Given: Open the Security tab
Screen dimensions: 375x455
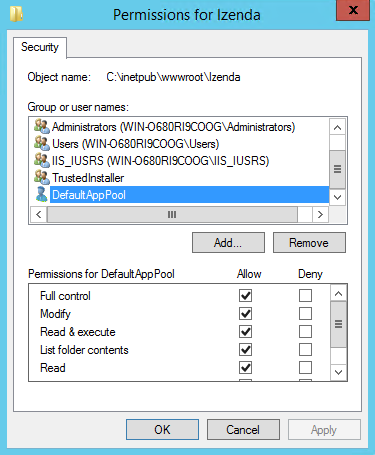Looking at the screenshot, I should pyautogui.click(x=40, y=47).
